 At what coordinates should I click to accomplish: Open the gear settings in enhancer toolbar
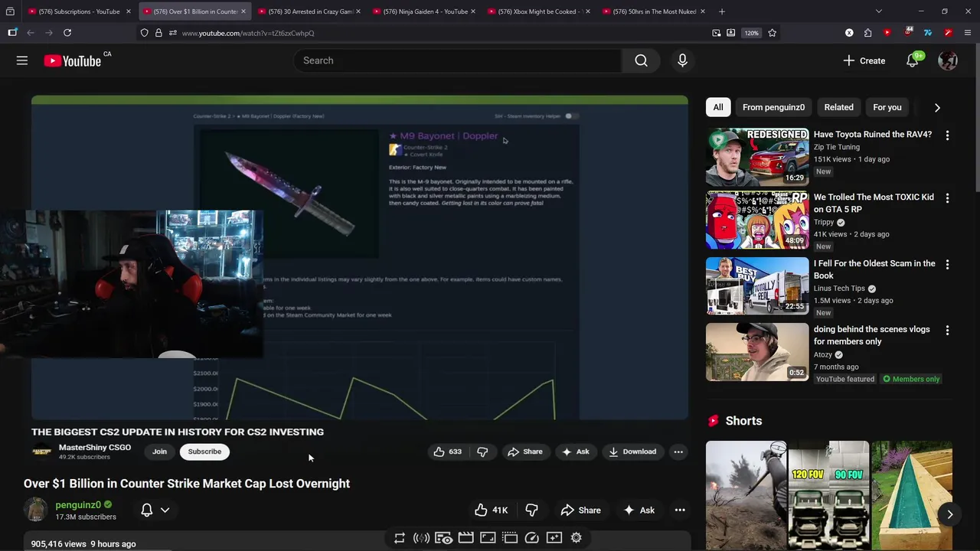click(577, 538)
